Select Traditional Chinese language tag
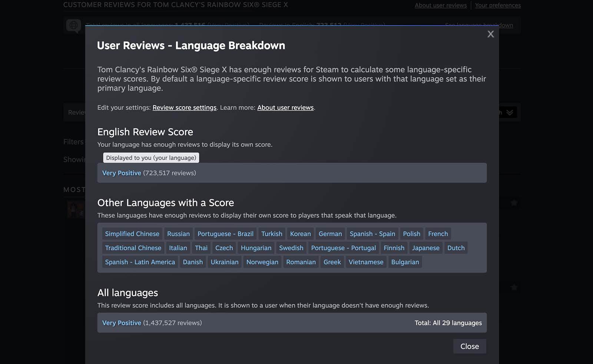 click(133, 248)
